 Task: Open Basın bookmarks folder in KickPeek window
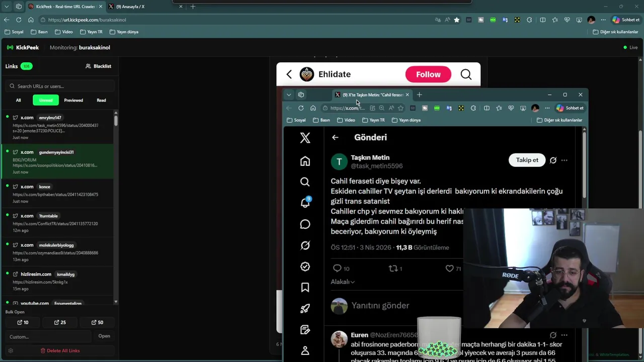39,32
